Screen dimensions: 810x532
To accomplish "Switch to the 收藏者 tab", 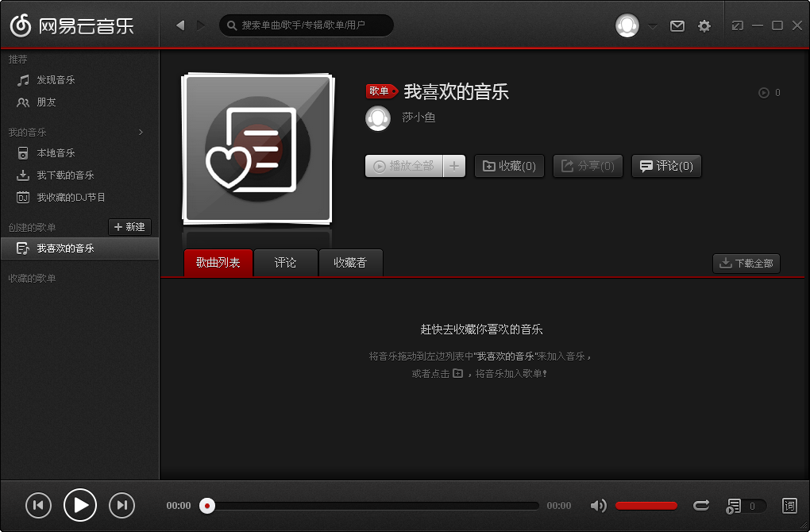I will tap(351, 263).
